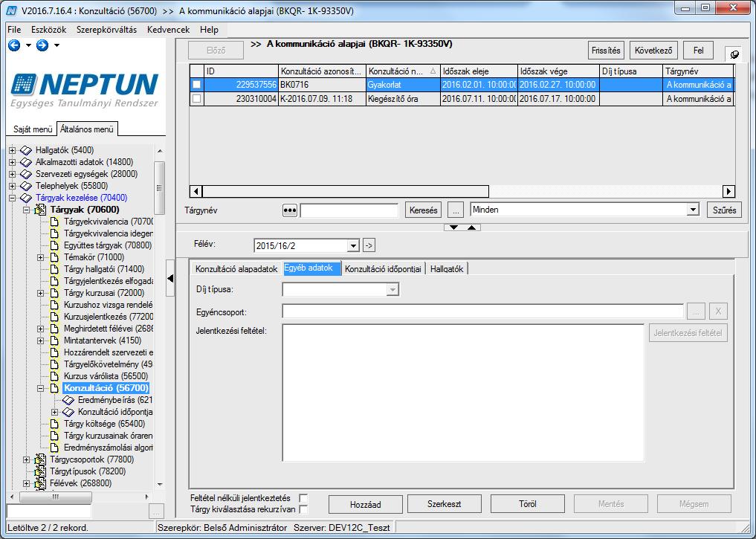Click table scrollbar right arrow
This screenshot has height=539, width=756.
coord(728,191)
